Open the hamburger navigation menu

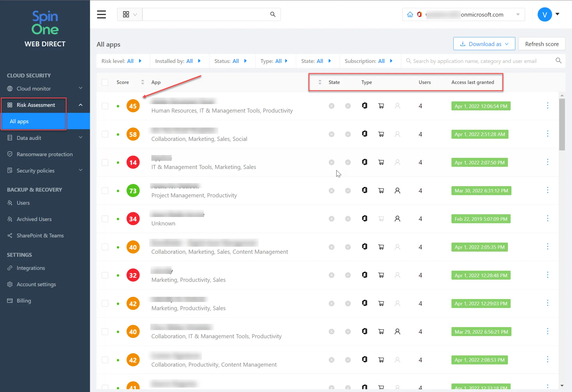point(101,14)
